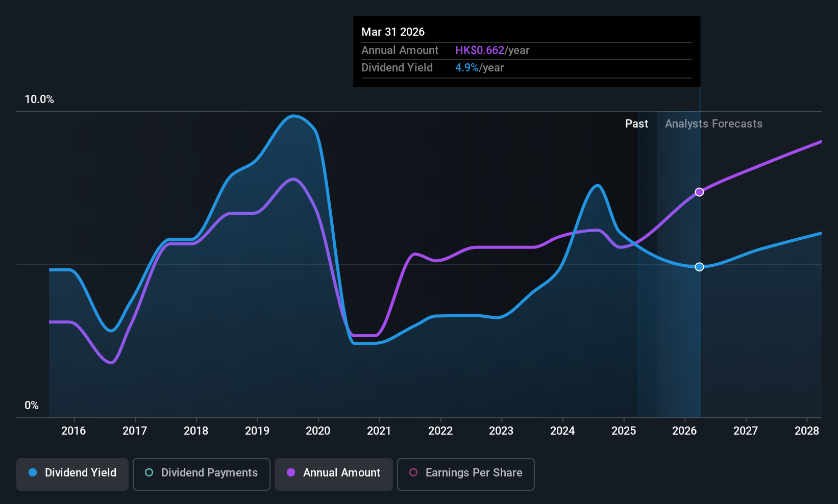Click the 4.9%/year tooltip value
This screenshot has height=504, width=838.
pos(479,67)
